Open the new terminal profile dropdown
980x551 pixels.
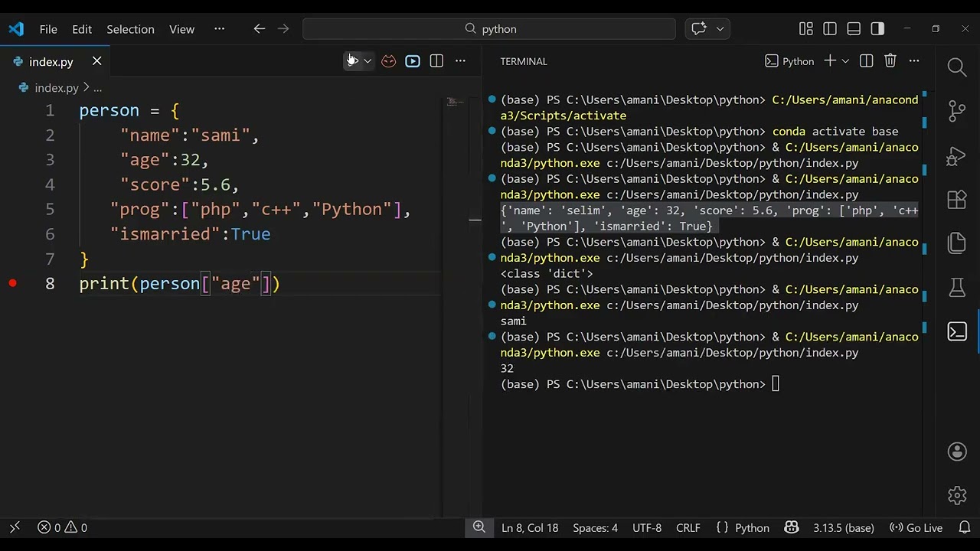(x=845, y=61)
